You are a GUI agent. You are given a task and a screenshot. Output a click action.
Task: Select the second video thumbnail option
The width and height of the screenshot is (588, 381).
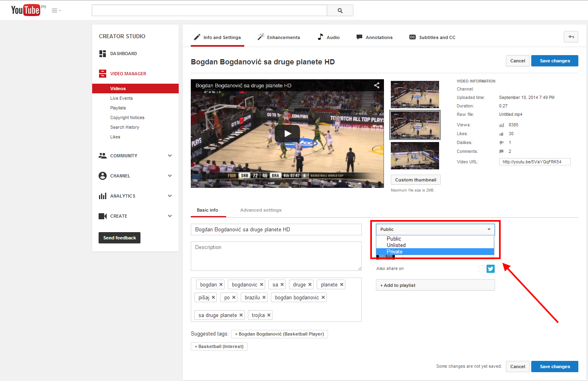coord(415,125)
